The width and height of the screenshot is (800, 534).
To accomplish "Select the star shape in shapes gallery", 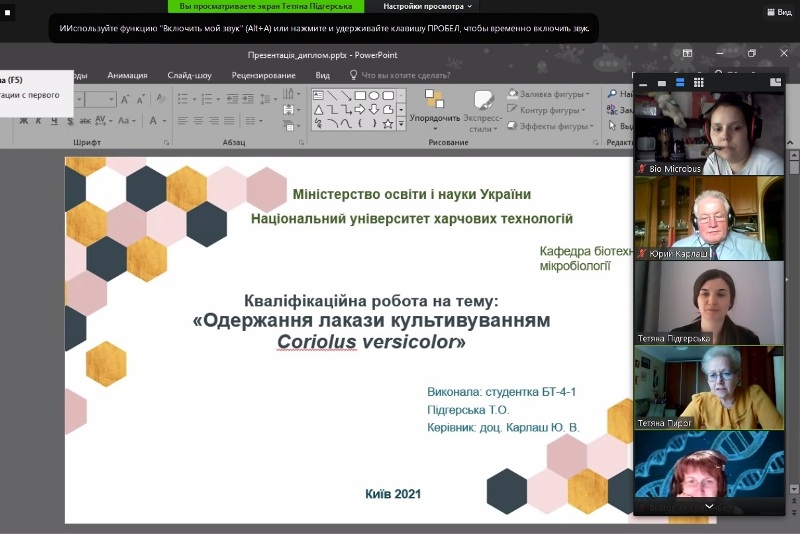I will pyautogui.click(x=388, y=124).
